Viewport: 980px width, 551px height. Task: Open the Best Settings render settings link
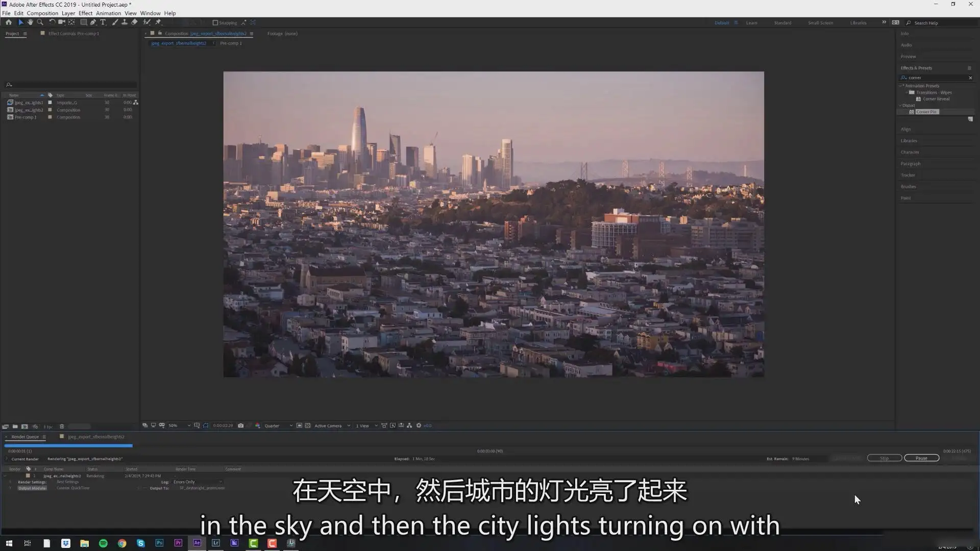point(67,482)
